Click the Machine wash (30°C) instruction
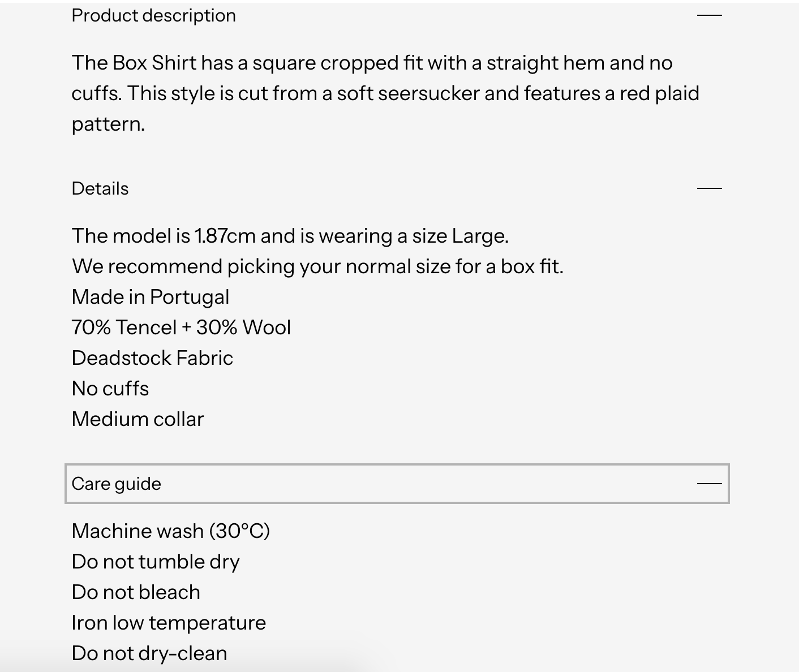 171,531
